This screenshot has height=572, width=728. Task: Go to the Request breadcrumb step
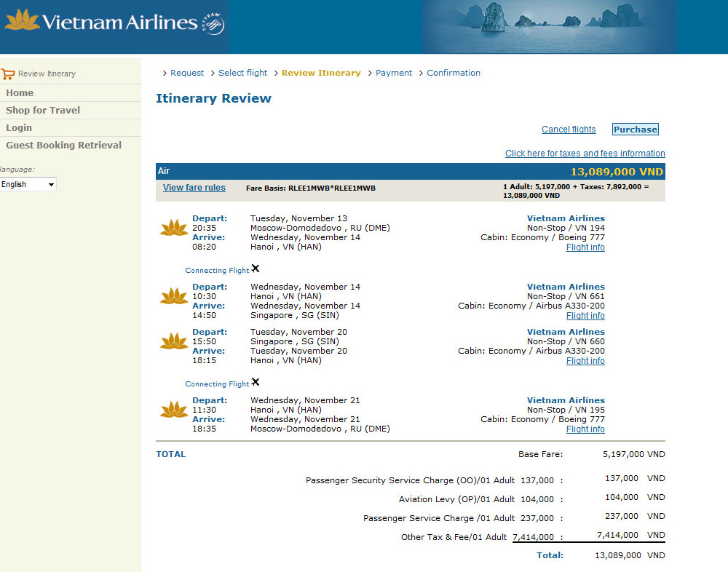tap(186, 73)
